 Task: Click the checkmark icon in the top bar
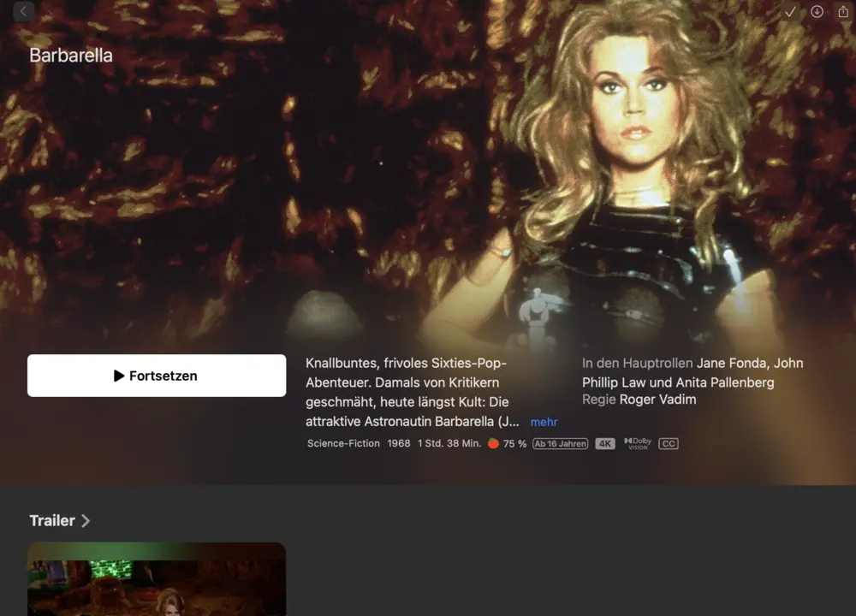(790, 11)
